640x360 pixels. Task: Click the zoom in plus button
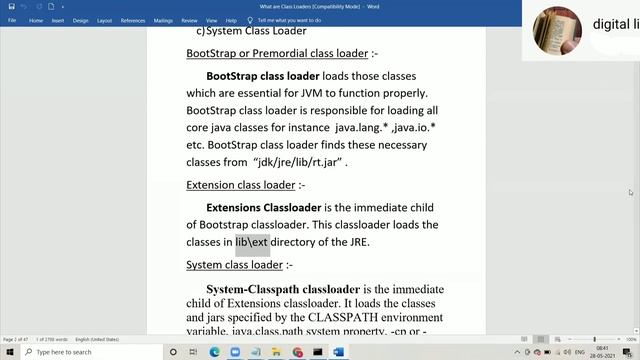tap(619, 339)
